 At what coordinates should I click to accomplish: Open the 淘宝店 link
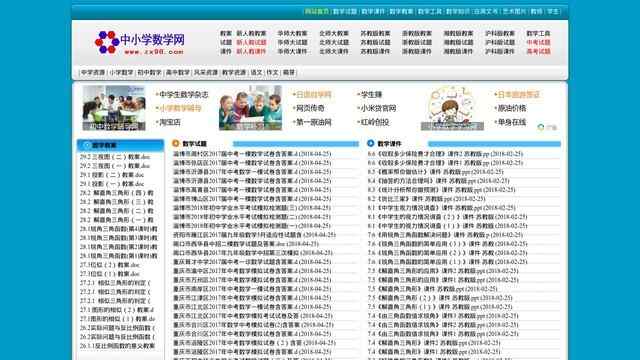click(170, 122)
